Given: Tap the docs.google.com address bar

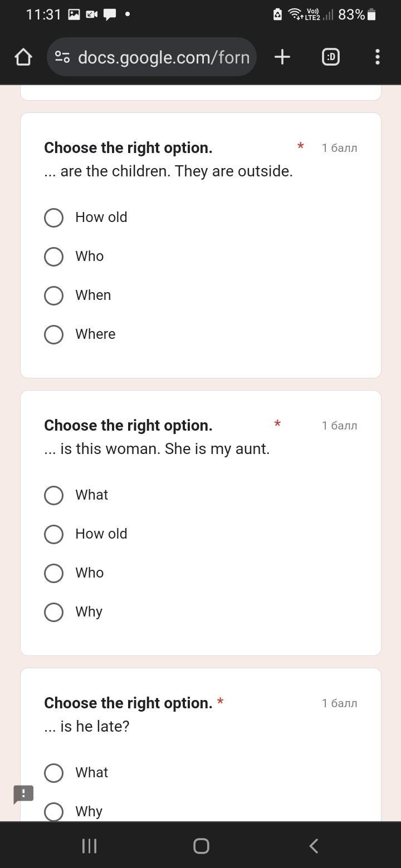Looking at the screenshot, I should point(151,57).
